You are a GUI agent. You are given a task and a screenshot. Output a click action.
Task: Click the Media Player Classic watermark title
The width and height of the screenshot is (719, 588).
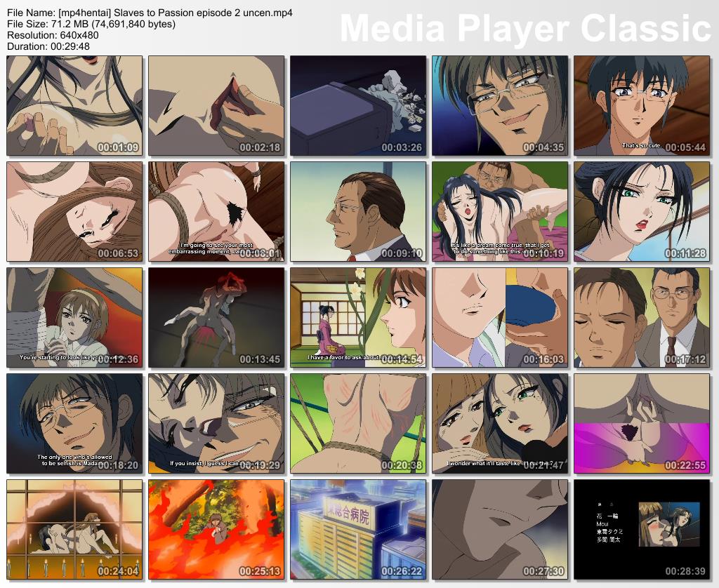(x=525, y=28)
